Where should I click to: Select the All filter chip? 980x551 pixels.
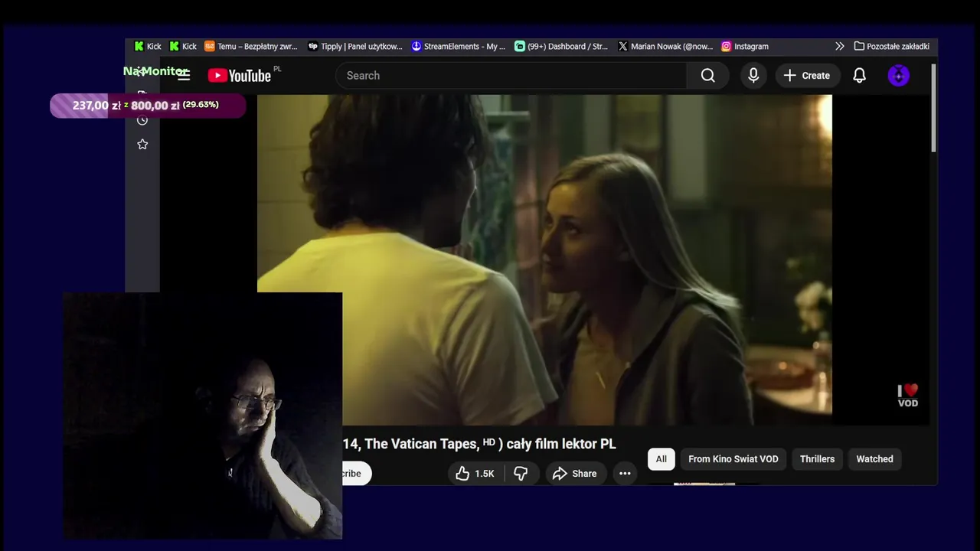pyautogui.click(x=661, y=458)
